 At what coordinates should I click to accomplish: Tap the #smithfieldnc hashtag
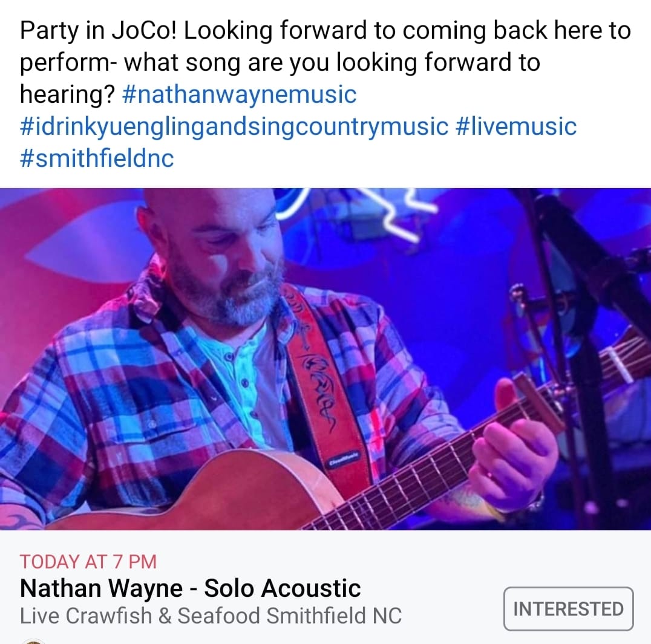point(97,158)
